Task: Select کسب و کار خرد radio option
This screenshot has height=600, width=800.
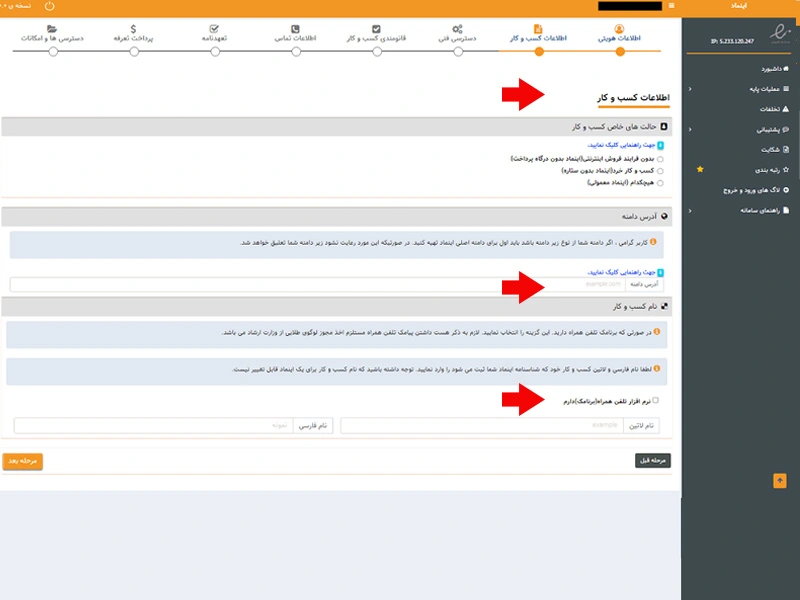Action: (660, 171)
